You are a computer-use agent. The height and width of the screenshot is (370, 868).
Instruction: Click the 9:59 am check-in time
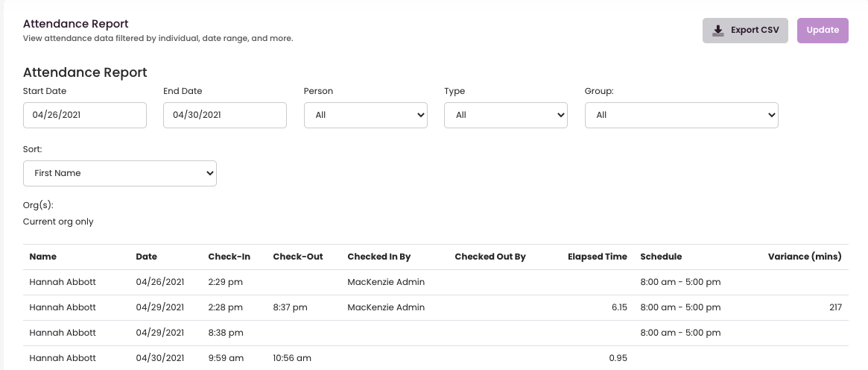pos(226,358)
